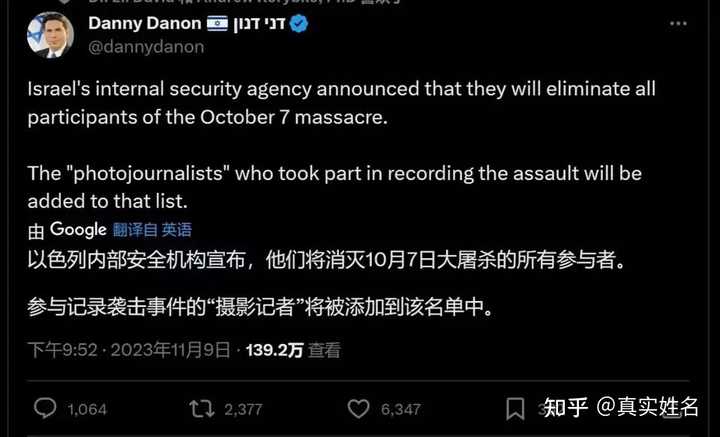Save the tweet using the bookmark icon
The height and width of the screenshot is (437, 720).
515,409
